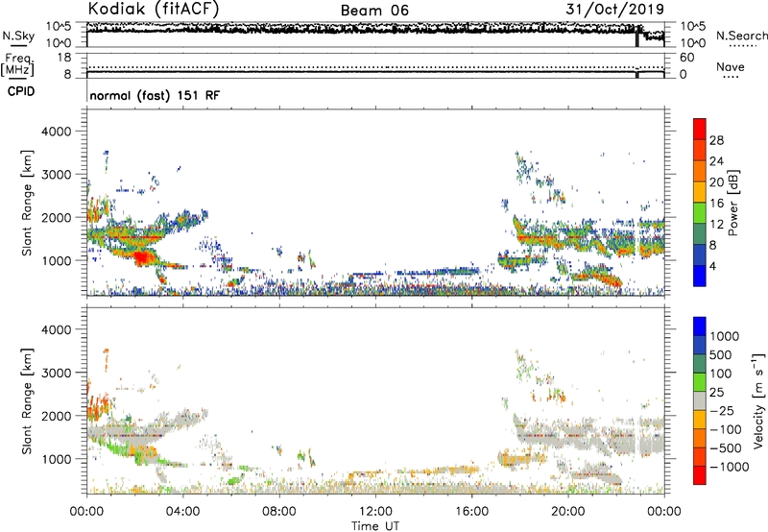Click the "Freq. [MHz]" axis label

(17, 66)
